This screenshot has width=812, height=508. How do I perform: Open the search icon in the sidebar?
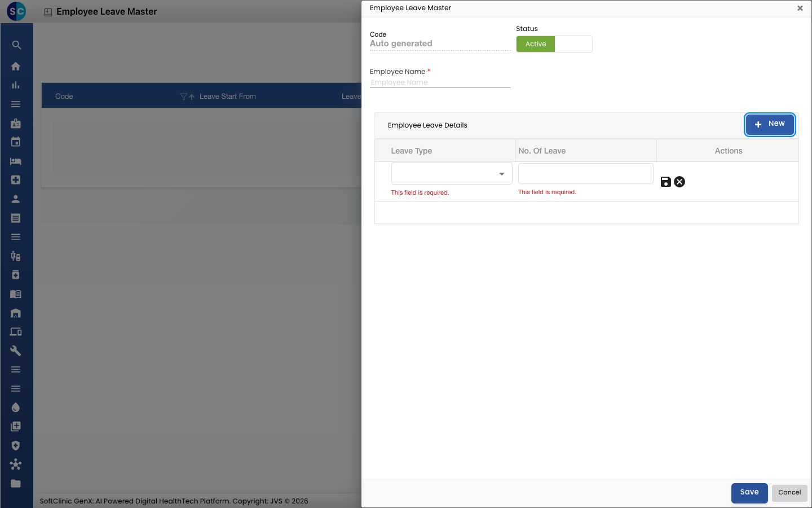pos(16,45)
